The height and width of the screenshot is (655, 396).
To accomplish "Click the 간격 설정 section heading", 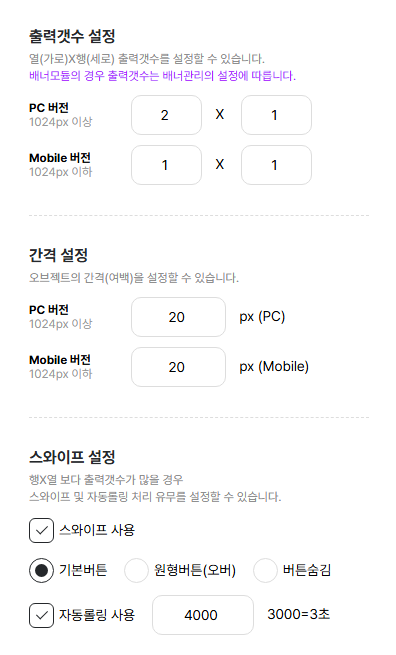I will (x=58, y=255).
